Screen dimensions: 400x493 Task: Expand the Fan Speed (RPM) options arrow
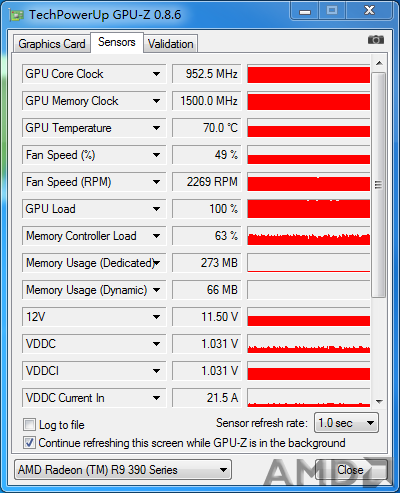coord(156,182)
